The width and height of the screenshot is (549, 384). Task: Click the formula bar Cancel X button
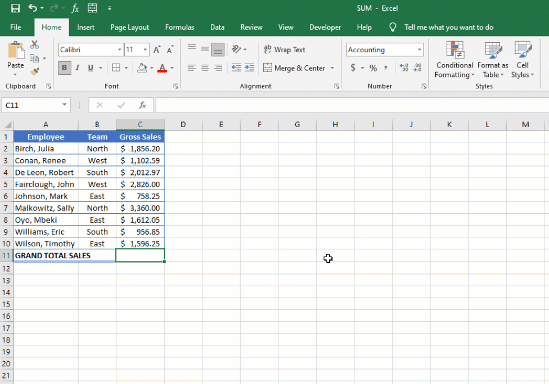coord(100,105)
